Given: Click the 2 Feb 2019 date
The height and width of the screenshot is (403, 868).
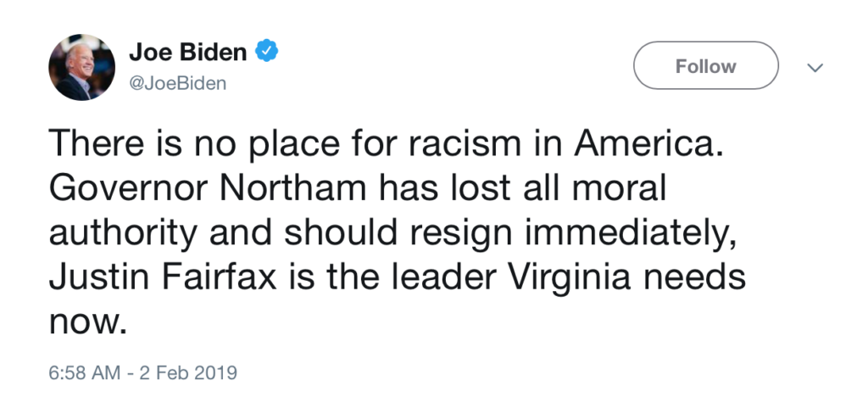Looking at the screenshot, I should [x=188, y=372].
